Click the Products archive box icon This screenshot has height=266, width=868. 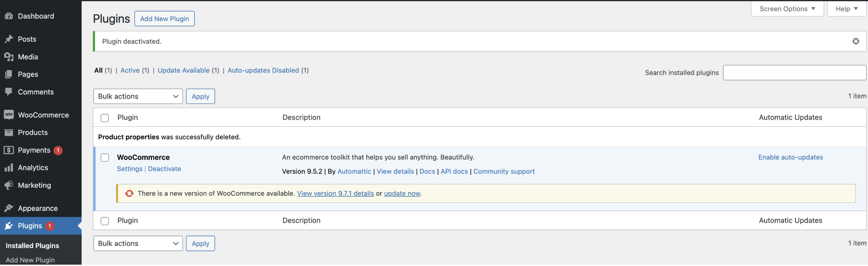(9, 133)
